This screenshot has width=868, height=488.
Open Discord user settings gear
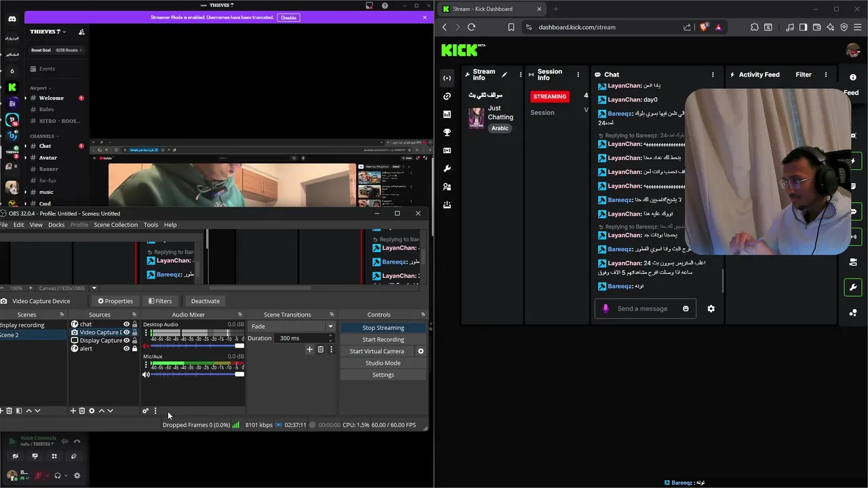(77, 476)
